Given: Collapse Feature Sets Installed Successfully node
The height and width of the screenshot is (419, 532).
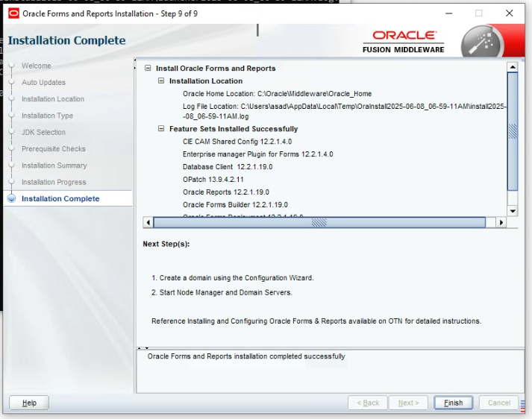Looking at the screenshot, I should [161, 128].
